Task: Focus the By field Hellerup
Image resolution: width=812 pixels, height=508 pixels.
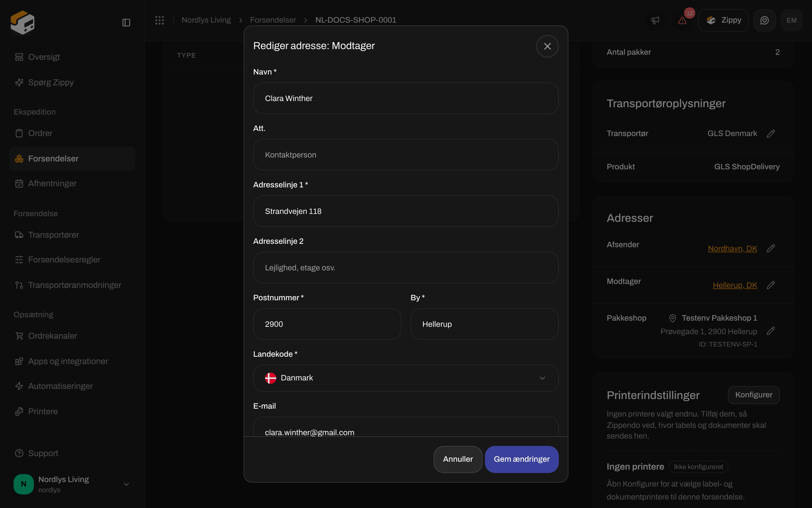Action: (x=484, y=324)
